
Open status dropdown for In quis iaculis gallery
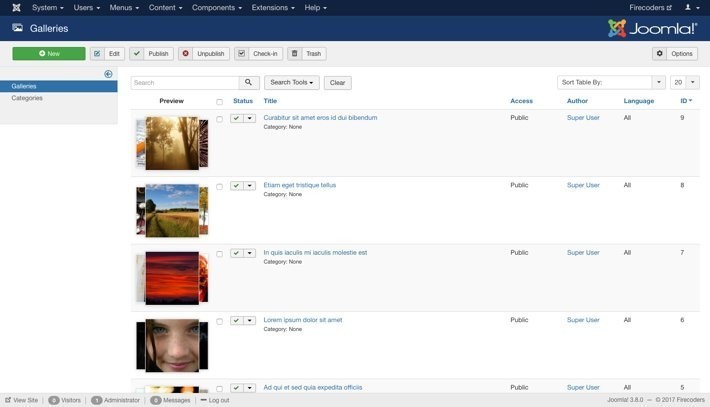249,253
